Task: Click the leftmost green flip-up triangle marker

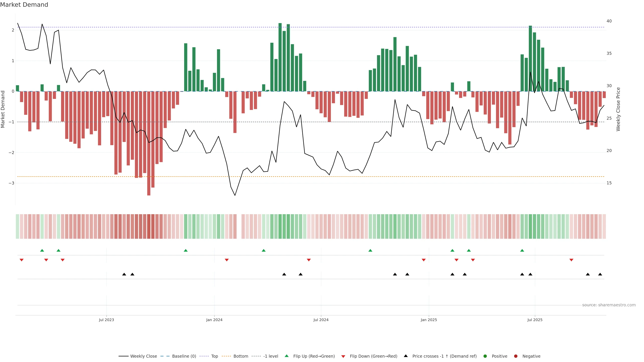Action: pyautogui.click(x=42, y=251)
